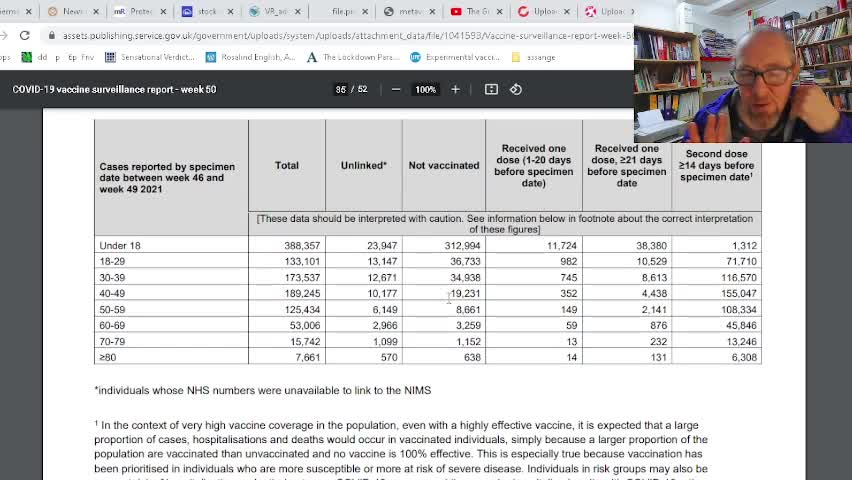
Task: Open the 'Sensational Verdict...' bookmark
Action: 150,57
